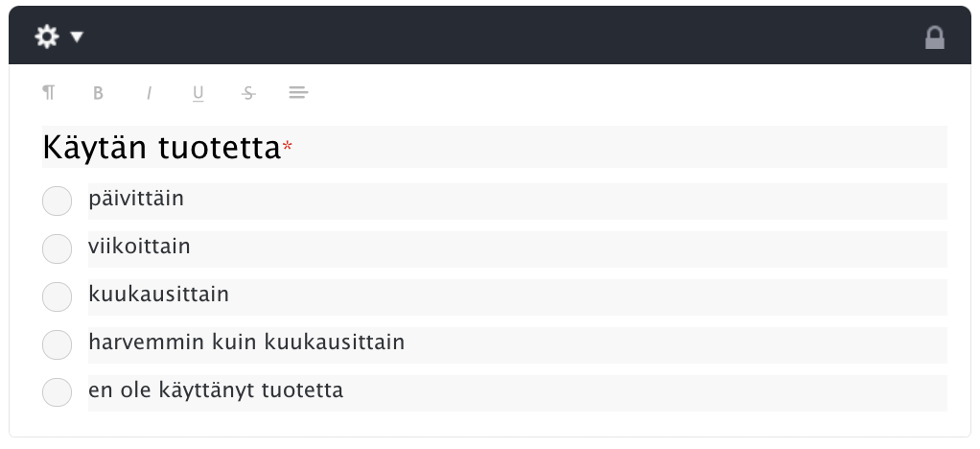Choose the en ole käyttänyt tuotetta radio button
Viewport: 980px width, 449px height.
57,392
